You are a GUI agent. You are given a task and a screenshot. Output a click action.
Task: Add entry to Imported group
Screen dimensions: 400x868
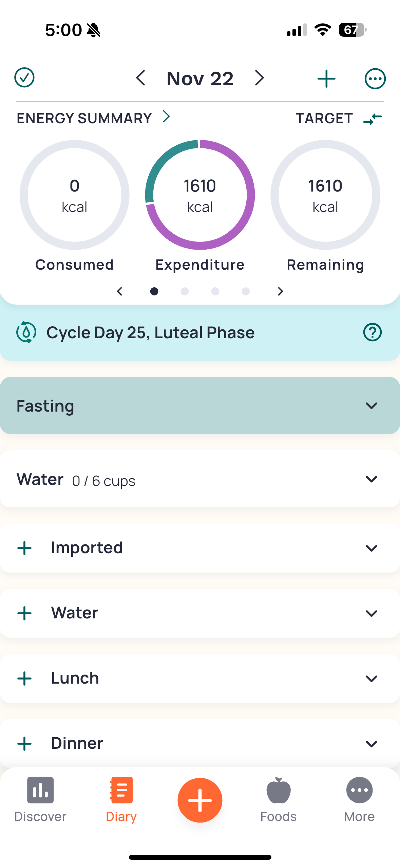pos(24,548)
